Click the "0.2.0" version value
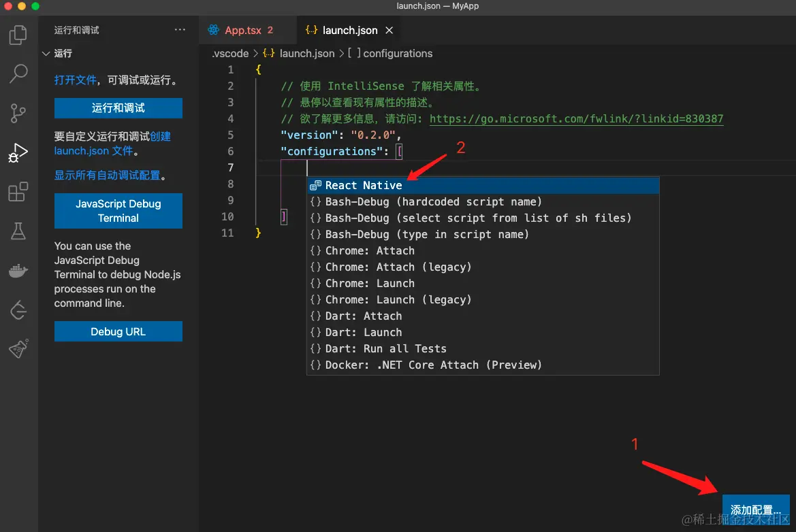The image size is (796, 532). pyautogui.click(x=373, y=135)
